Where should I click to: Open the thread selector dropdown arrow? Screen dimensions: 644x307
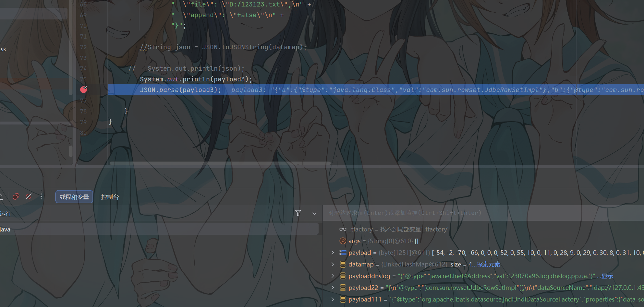(x=314, y=213)
